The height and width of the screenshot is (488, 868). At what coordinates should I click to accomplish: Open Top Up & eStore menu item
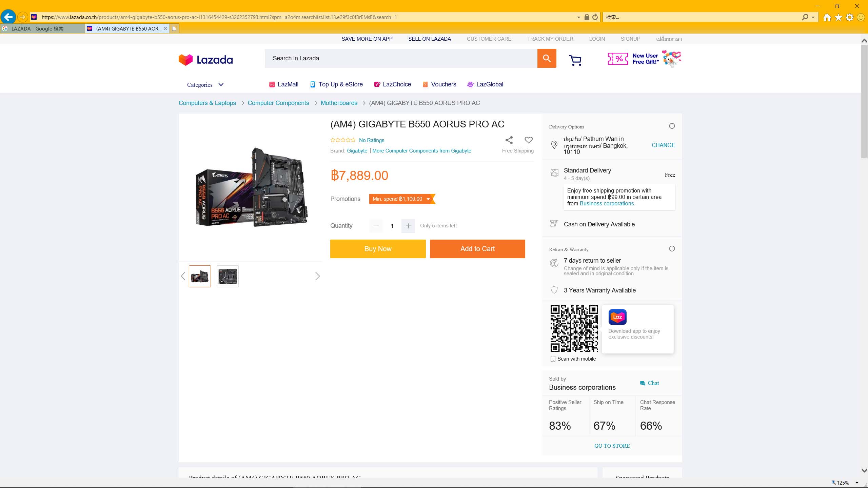(x=336, y=84)
